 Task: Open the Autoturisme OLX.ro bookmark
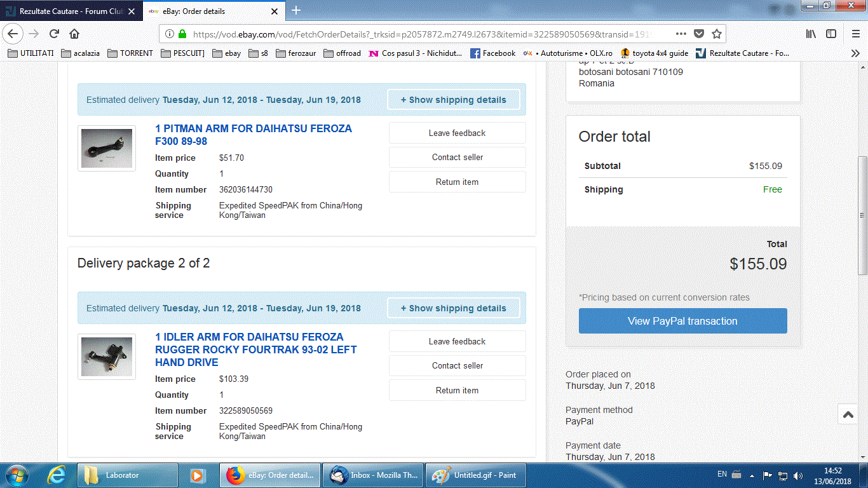(x=568, y=53)
